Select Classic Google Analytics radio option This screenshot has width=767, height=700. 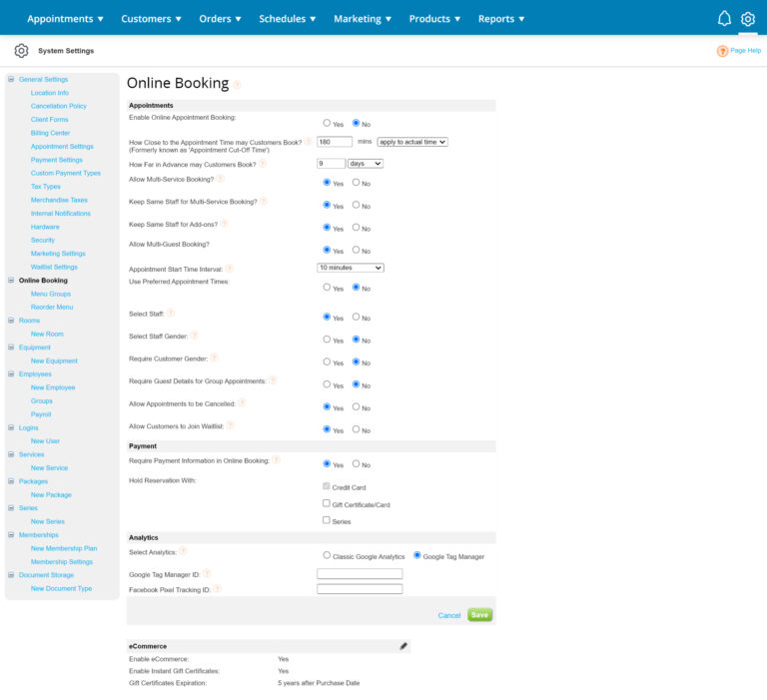pos(327,555)
